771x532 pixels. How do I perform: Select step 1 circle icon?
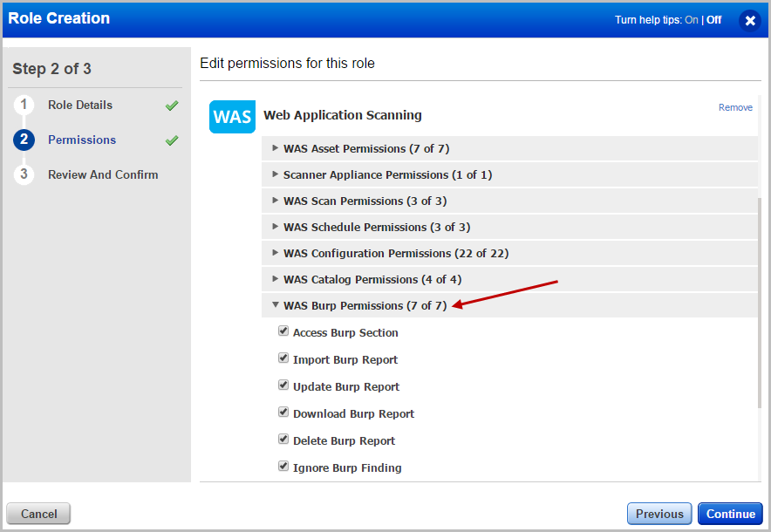click(23, 105)
